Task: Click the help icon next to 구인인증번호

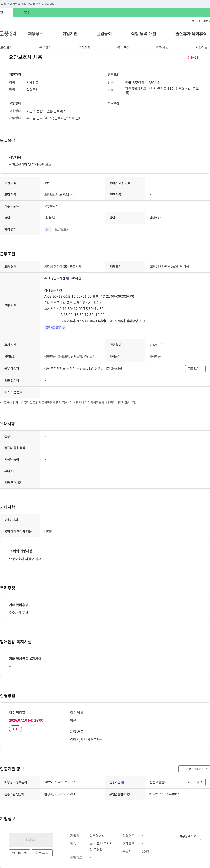Action: 128,794
